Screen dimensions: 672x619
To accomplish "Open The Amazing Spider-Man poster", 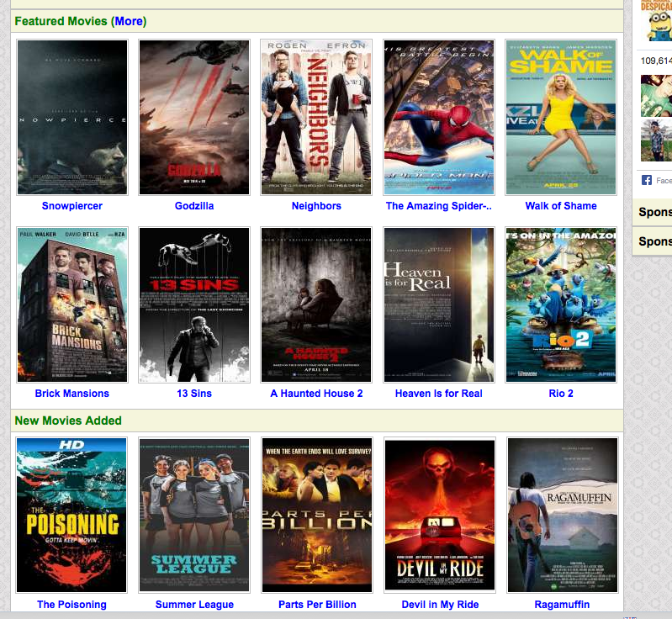I will (439, 117).
